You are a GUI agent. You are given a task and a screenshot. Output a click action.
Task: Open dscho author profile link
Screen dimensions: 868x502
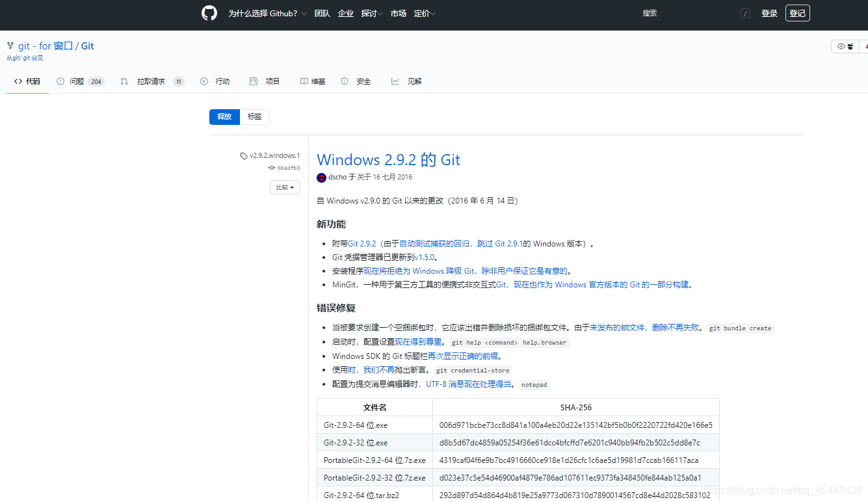point(337,178)
